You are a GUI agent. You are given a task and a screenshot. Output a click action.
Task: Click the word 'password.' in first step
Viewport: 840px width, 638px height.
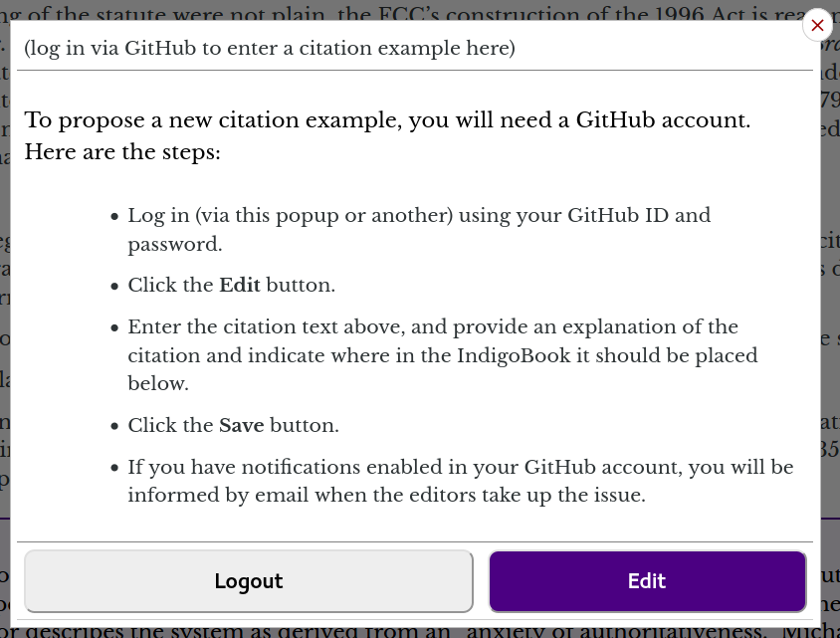click(174, 244)
